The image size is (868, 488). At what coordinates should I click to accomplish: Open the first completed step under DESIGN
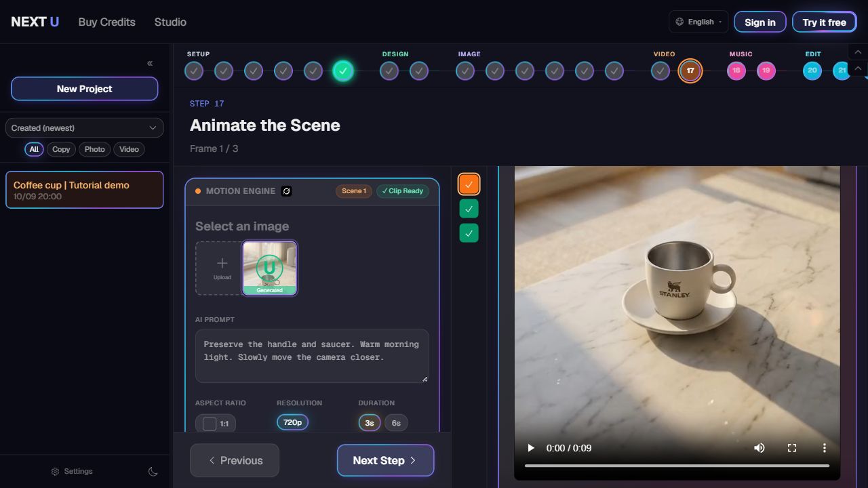pos(389,70)
